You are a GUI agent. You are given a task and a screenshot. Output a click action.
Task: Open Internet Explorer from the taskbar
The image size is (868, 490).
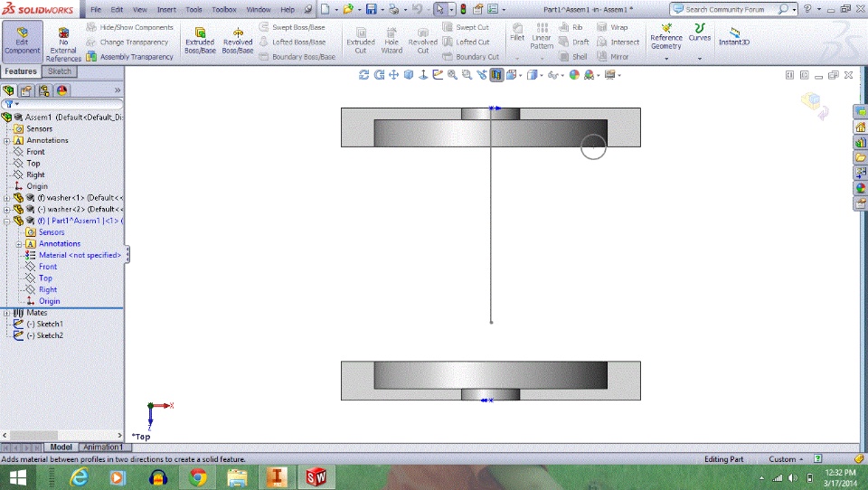tap(80, 476)
